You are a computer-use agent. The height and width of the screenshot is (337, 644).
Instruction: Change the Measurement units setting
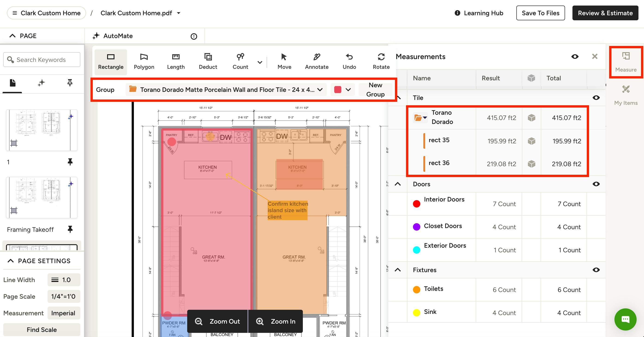click(64, 313)
